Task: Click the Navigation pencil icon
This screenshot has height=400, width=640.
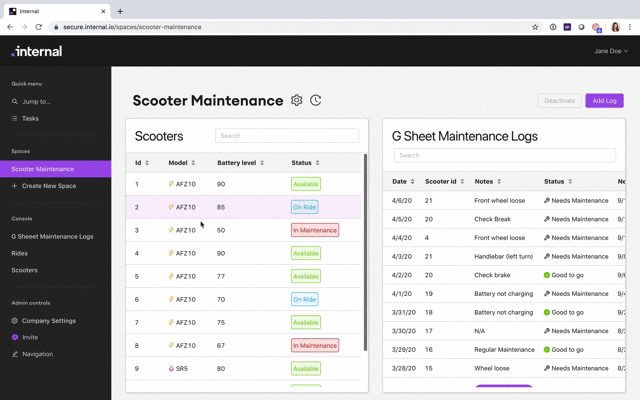Action: click(14, 354)
